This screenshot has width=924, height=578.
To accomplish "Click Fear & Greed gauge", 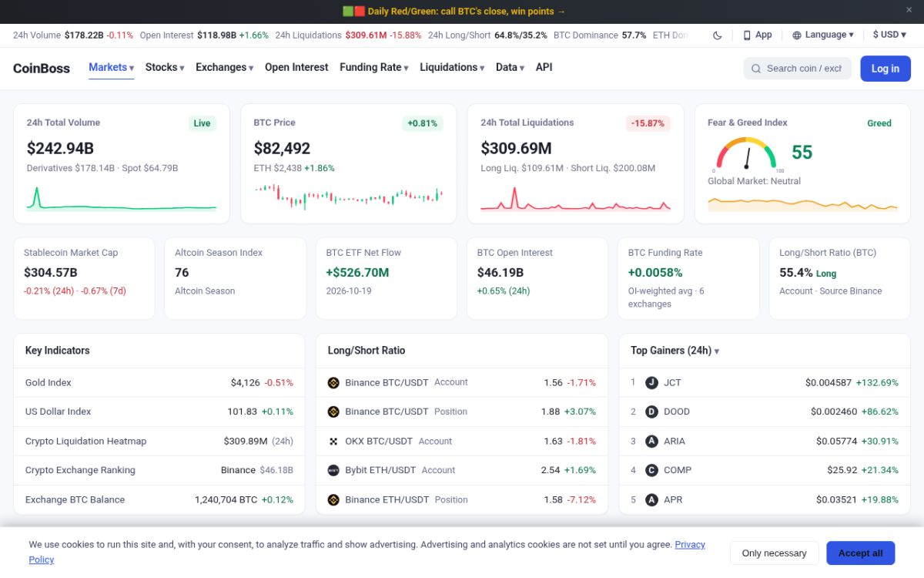I will (x=746, y=154).
